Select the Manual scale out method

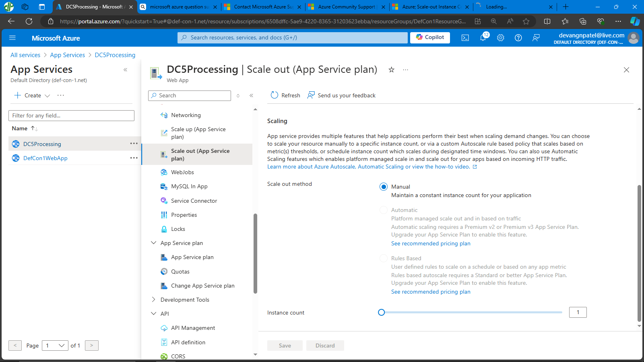(383, 187)
